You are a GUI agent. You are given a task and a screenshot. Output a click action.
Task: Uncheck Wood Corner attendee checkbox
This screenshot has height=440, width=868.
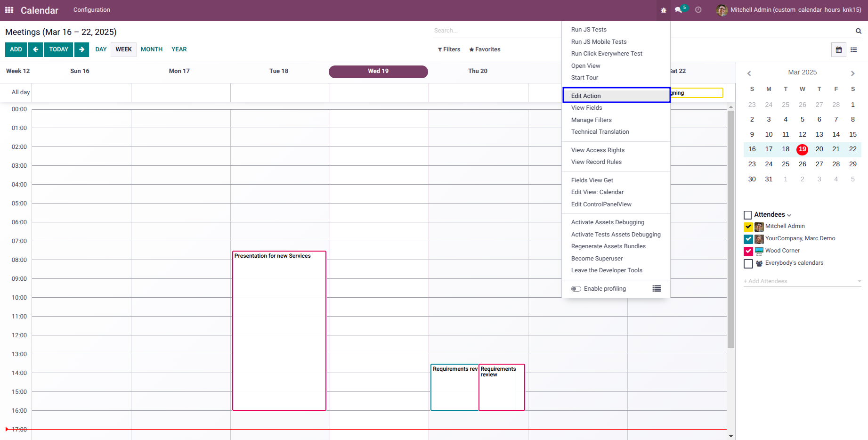click(748, 251)
